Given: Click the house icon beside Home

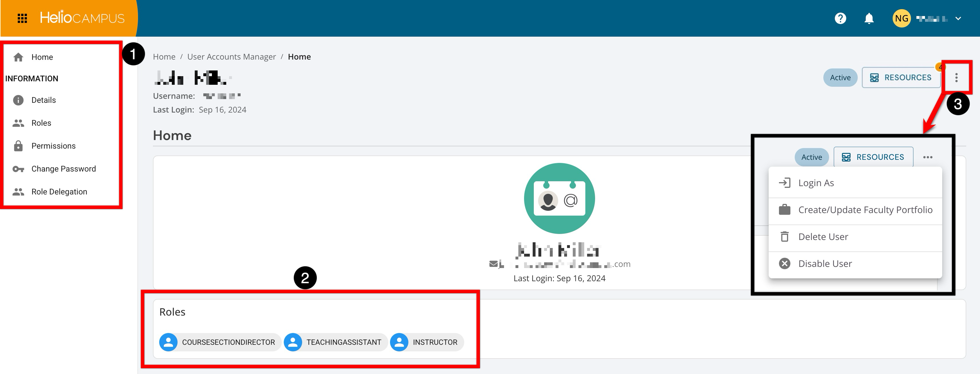Looking at the screenshot, I should (x=18, y=57).
